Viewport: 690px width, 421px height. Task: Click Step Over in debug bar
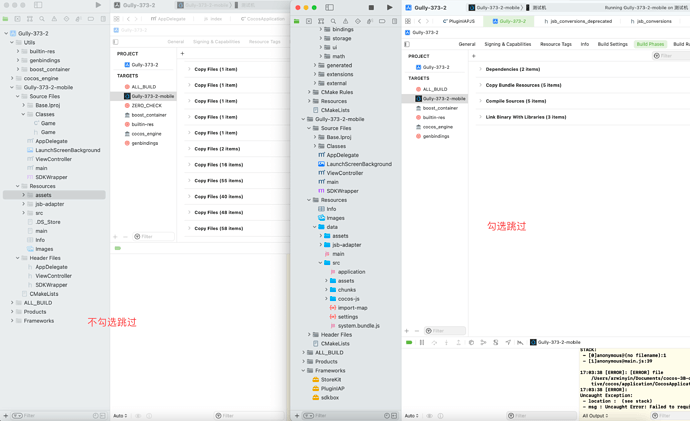(434, 342)
